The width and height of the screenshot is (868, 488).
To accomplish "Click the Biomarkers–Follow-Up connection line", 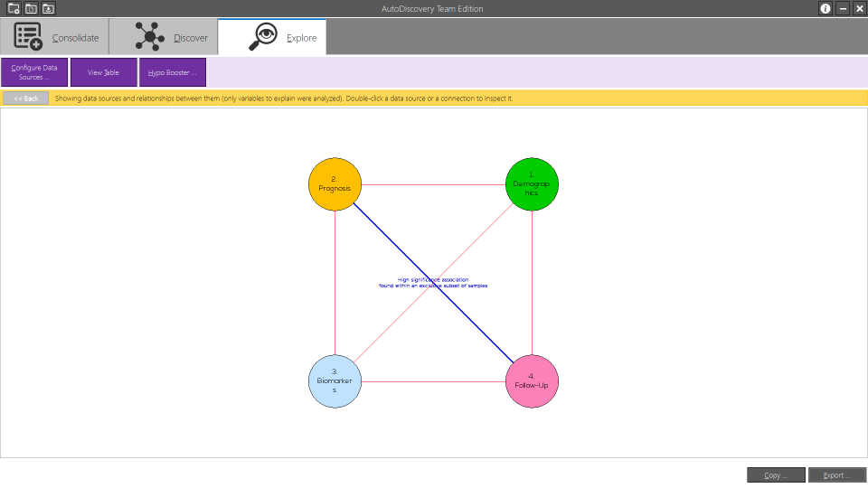I will 433,381.
